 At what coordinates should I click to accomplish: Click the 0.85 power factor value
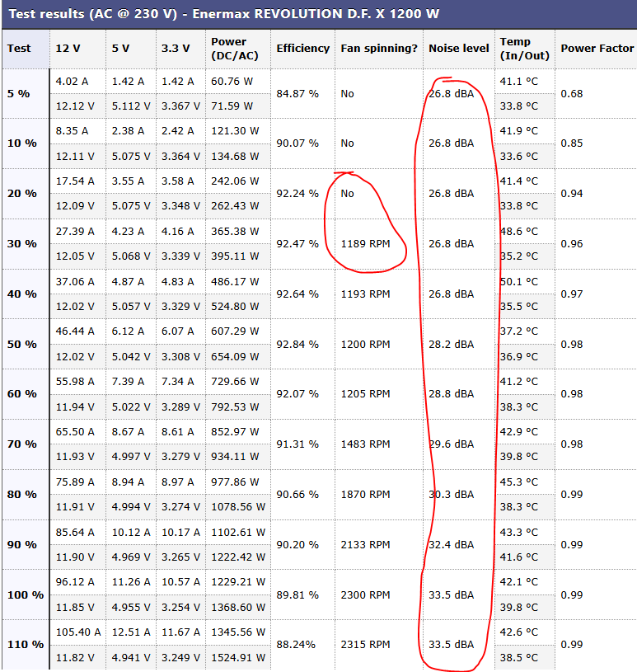click(x=572, y=143)
